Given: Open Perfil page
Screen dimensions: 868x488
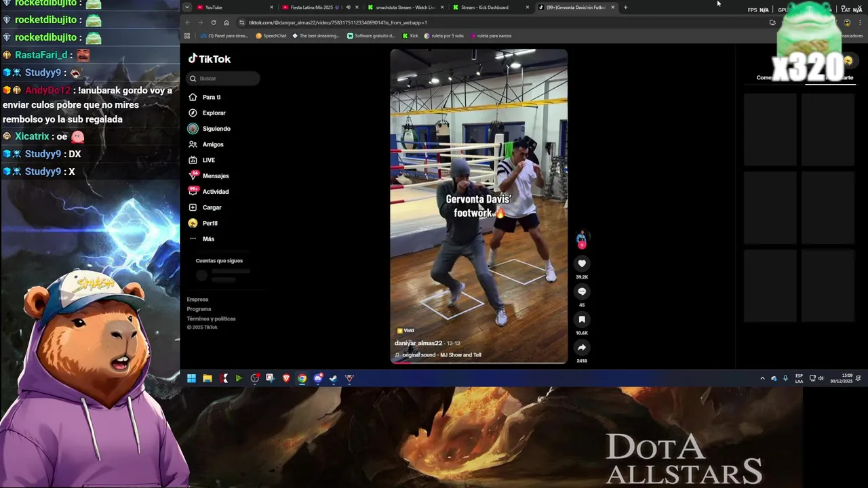Looking at the screenshot, I should (x=203, y=223).
